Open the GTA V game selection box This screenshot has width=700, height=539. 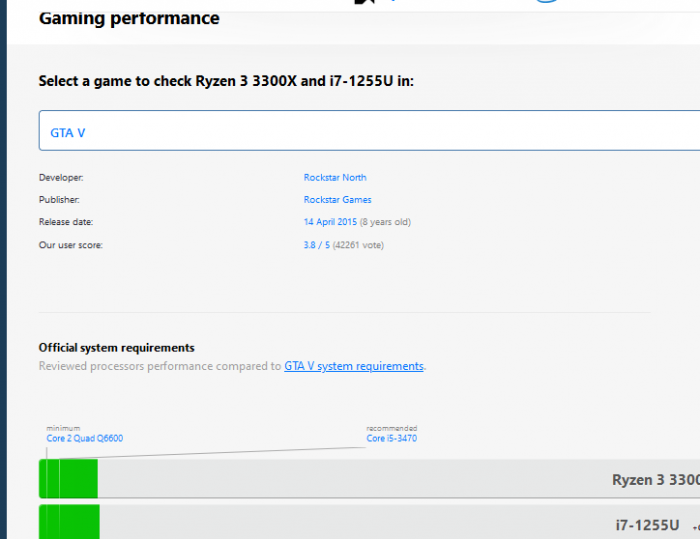tap(370, 131)
